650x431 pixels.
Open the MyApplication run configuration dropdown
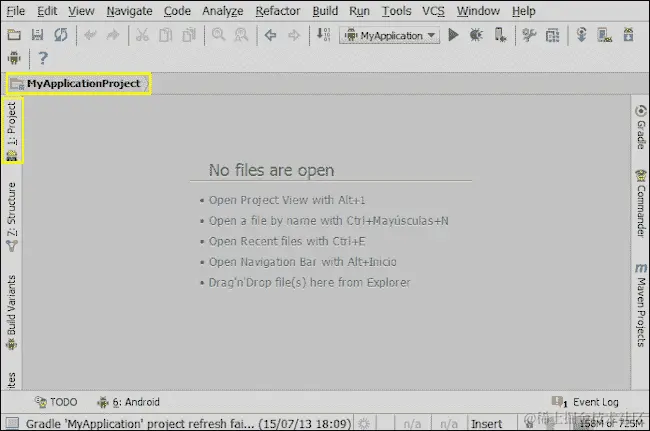point(390,36)
